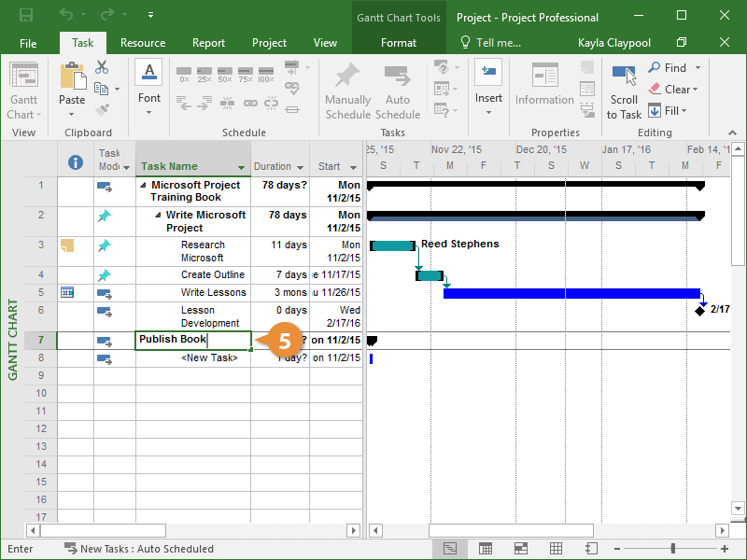Click the Undo arrow in title bar
The width and height of the screenshot is (747, 560).
[x=66, y=16]
